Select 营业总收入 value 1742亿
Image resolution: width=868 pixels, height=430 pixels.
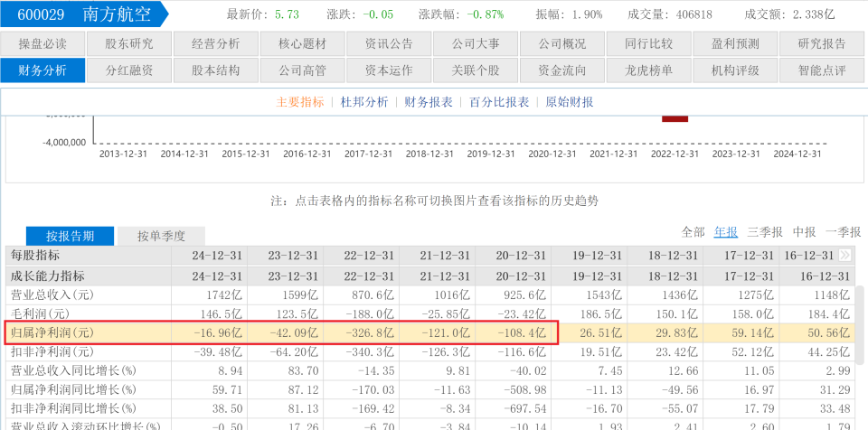click(x=223, y=295)
